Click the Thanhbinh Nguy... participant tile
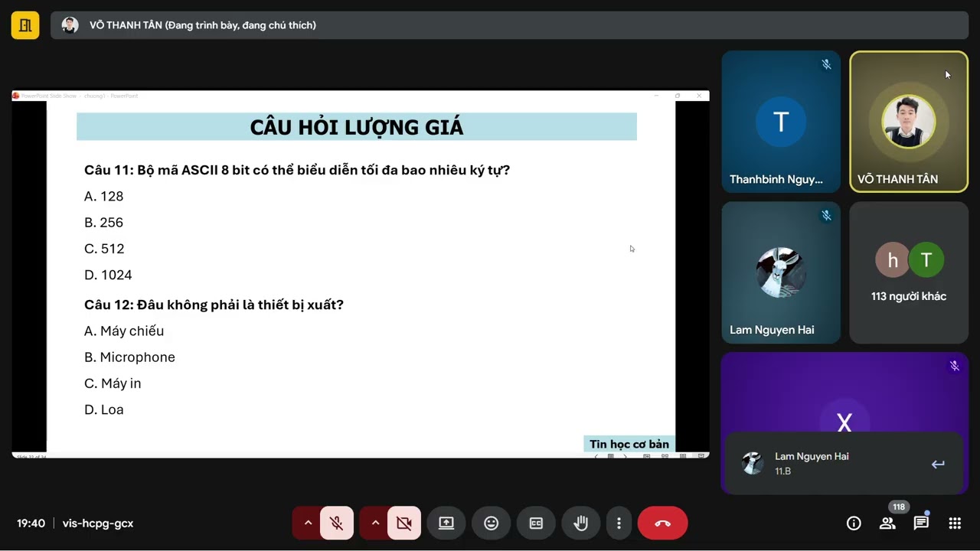This screenshot has height=551, width=980. point(781,122)
